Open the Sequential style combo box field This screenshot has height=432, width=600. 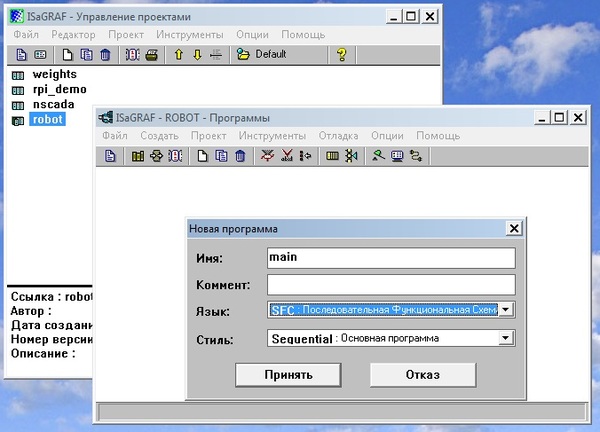pos(391,338)
